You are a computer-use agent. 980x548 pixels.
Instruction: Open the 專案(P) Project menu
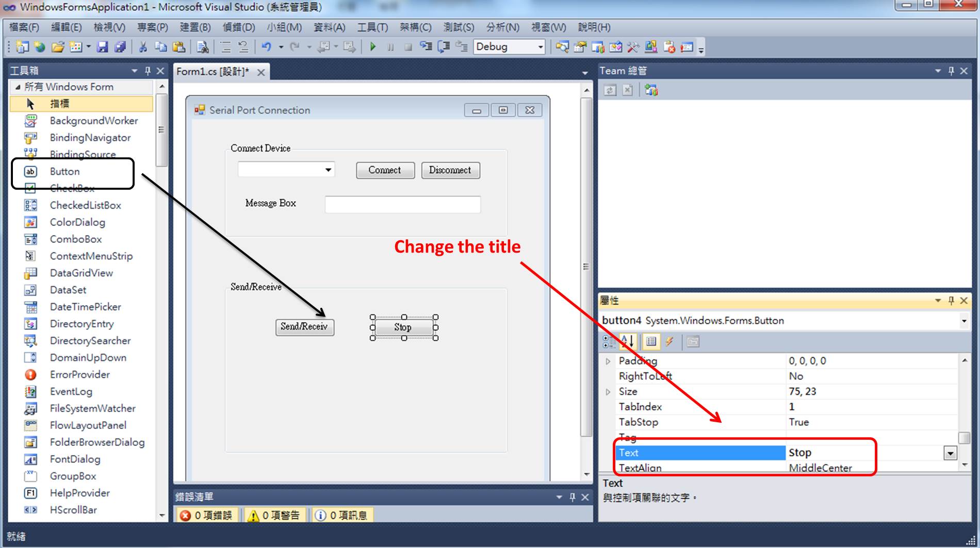point(153,27)
